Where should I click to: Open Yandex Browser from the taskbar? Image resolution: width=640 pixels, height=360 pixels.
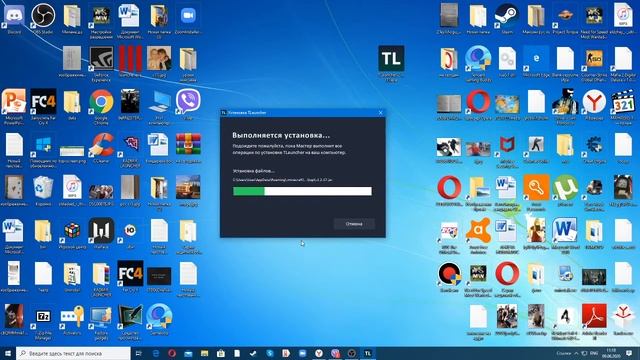pos(319,353)
